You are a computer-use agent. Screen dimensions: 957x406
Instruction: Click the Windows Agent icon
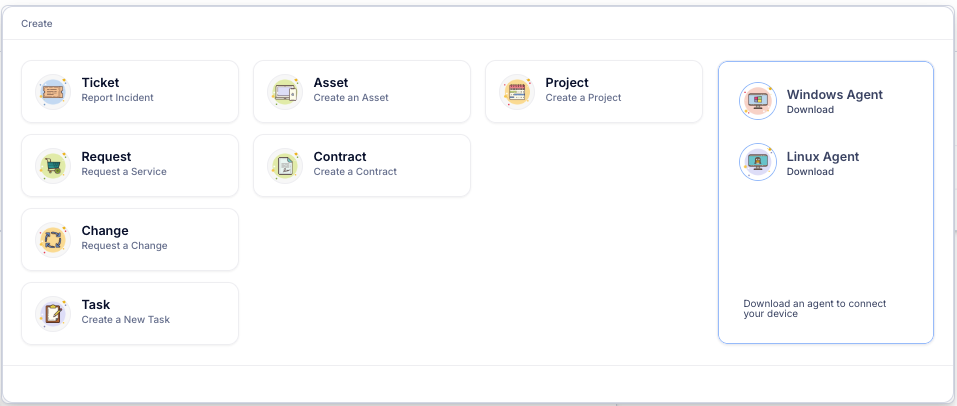[x=757, y=101]
